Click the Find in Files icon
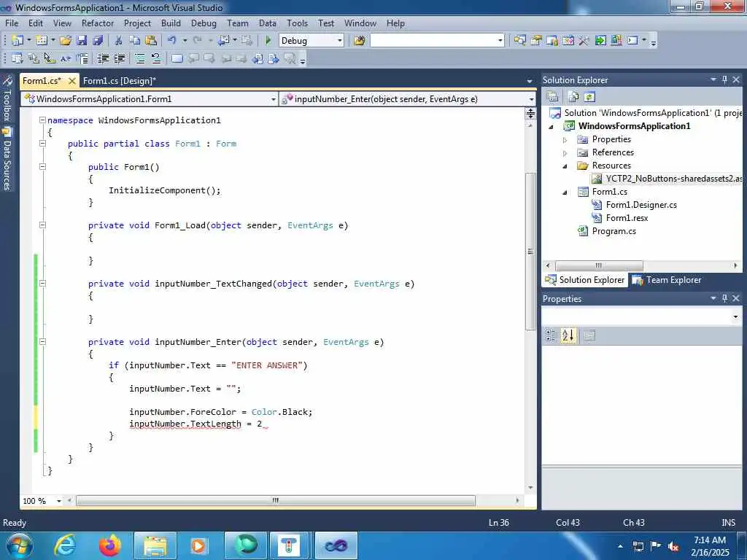The height and width of the screenshot is (560, 747). (x=360, y=41)
